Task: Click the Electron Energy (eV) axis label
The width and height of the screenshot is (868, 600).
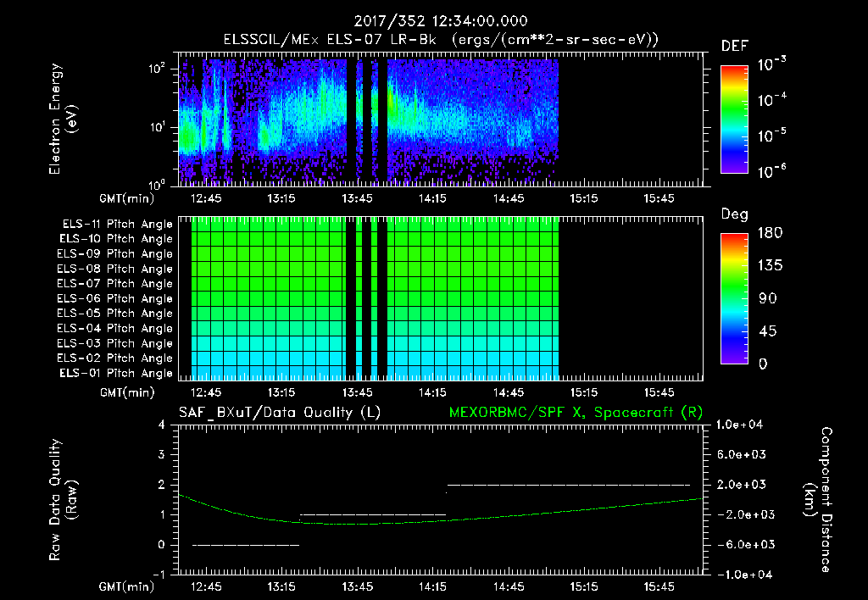Action: (x=63, y=119)
